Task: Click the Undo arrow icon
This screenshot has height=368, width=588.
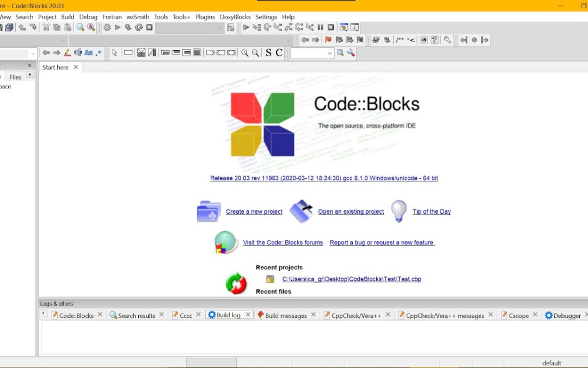Action: point(22,27)
